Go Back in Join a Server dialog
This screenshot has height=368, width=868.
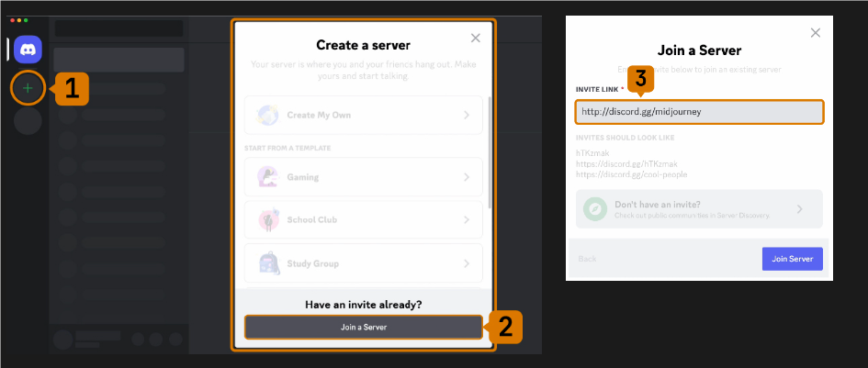(587, 259)
